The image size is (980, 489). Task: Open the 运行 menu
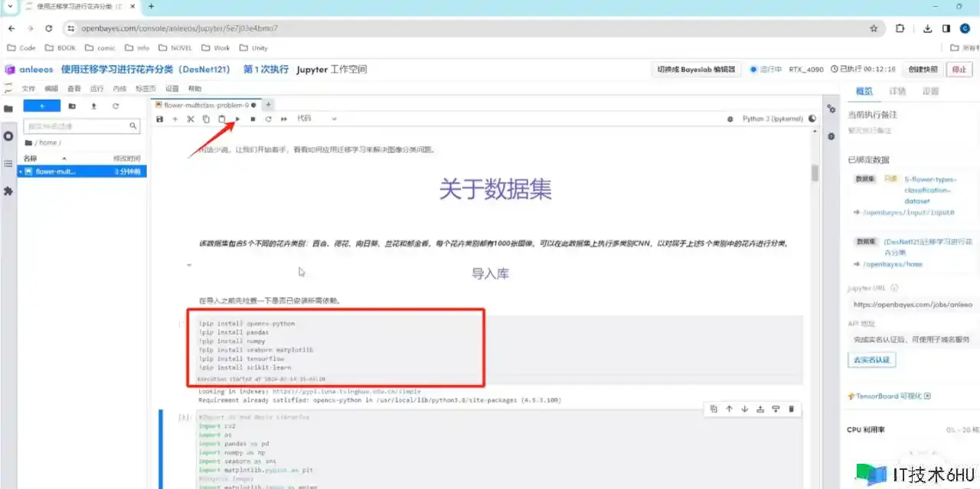(x=96, y=89)
